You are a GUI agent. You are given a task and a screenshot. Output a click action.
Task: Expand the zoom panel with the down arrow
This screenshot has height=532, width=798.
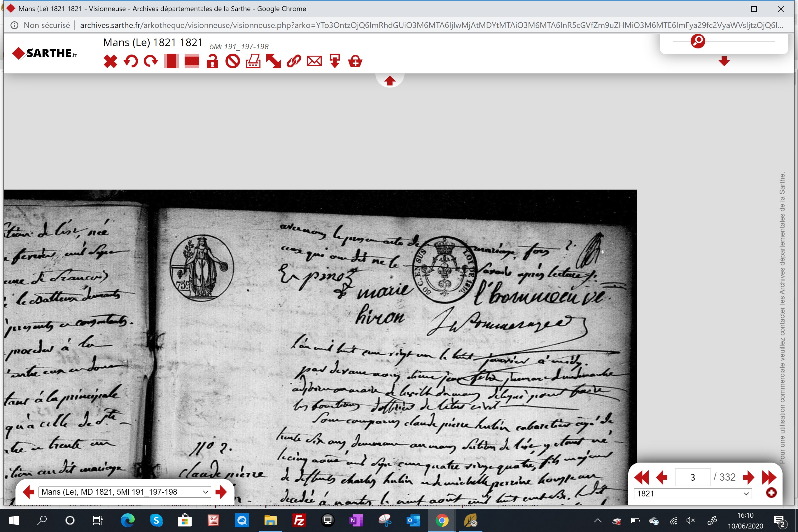click(x=724, y=61)
